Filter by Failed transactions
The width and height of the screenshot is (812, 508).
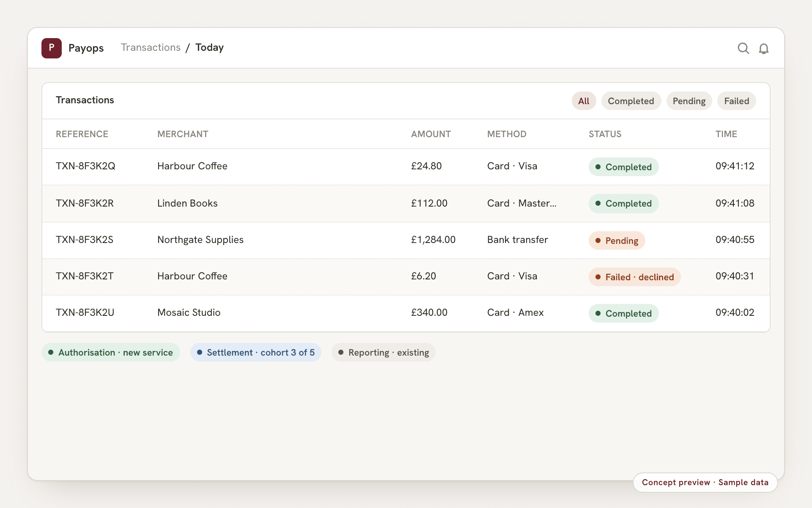[x=736, y=101]
